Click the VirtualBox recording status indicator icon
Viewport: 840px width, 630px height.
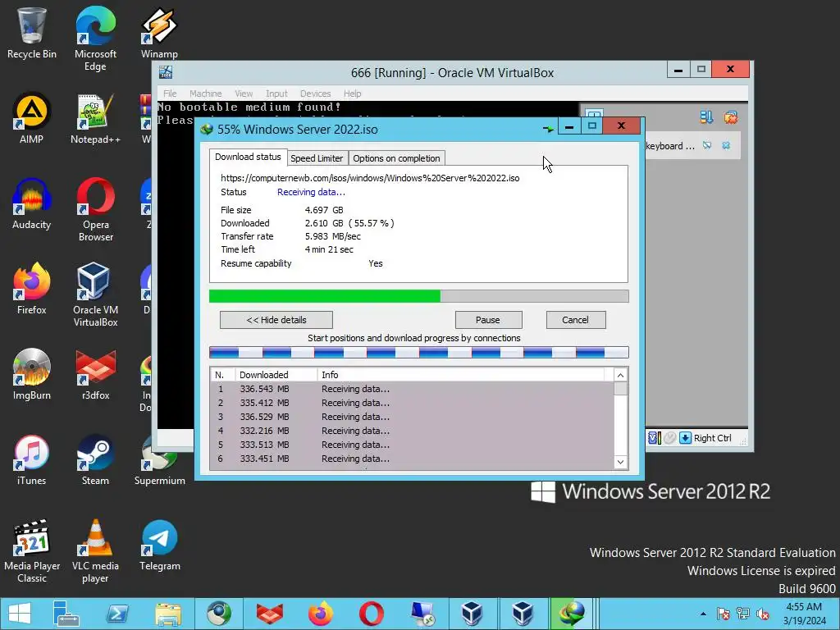point(669,438)
